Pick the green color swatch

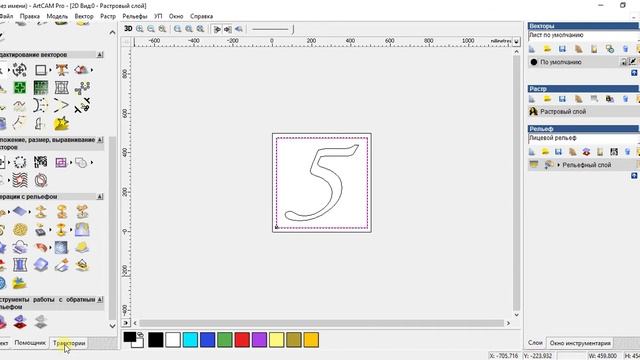[x=224, y=340]
